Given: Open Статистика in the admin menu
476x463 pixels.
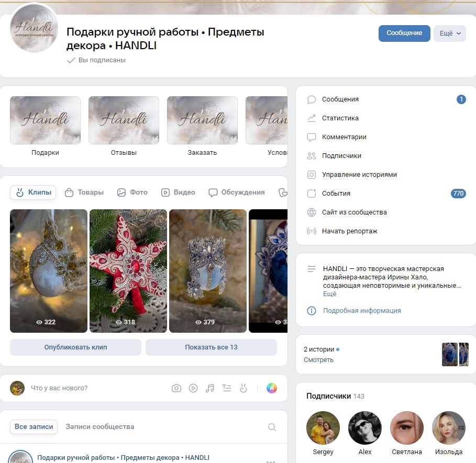Looking at the screenshot, I should [386, 118].
